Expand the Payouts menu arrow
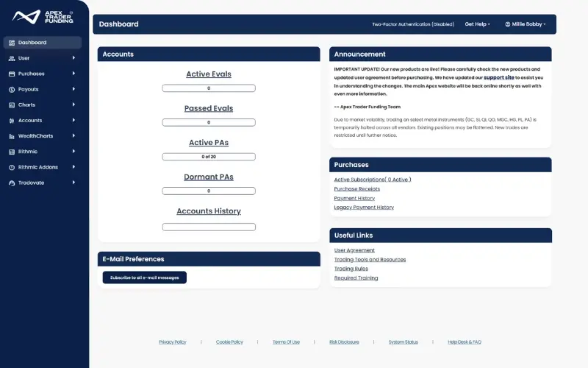The height and width of the screenshot is (368, 588). click(73, 89)
